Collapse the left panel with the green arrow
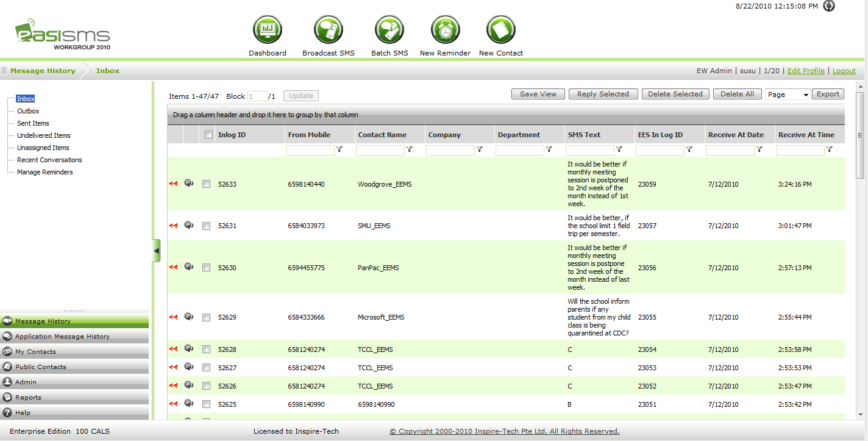The width and height of the screenshot is (868, 441). [x=156, y=251]
